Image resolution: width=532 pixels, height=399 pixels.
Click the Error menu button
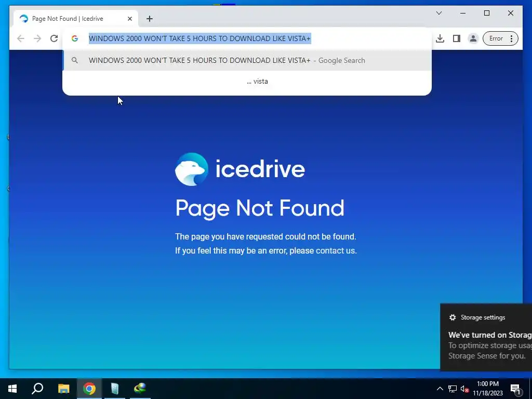tap(500, 38)
